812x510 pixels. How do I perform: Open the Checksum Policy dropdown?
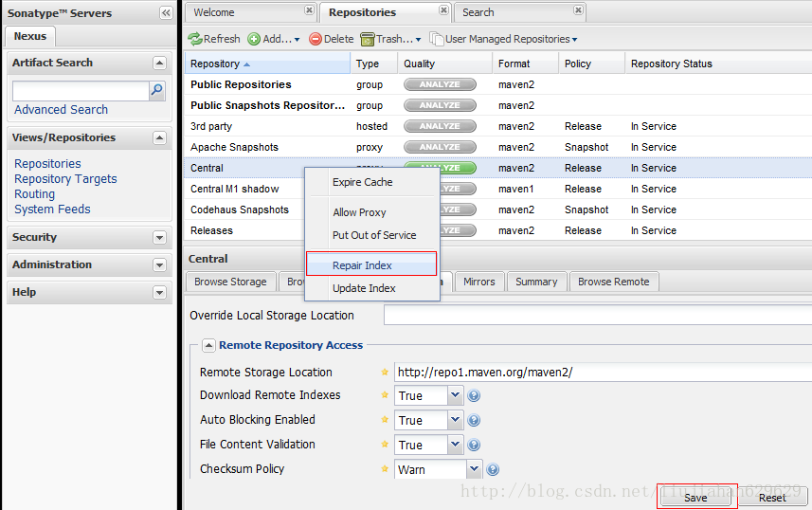coord(475,469)
